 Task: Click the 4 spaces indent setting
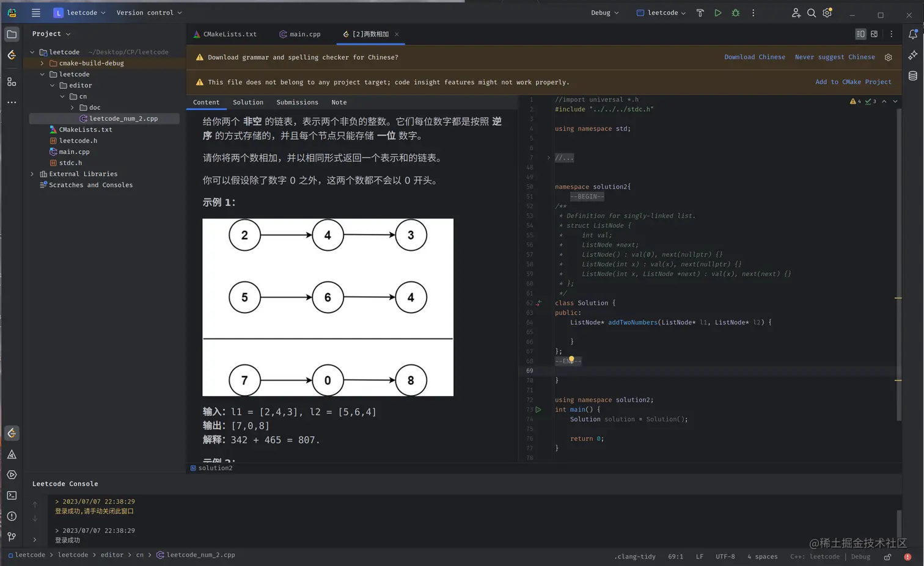(x=762, y=557)
